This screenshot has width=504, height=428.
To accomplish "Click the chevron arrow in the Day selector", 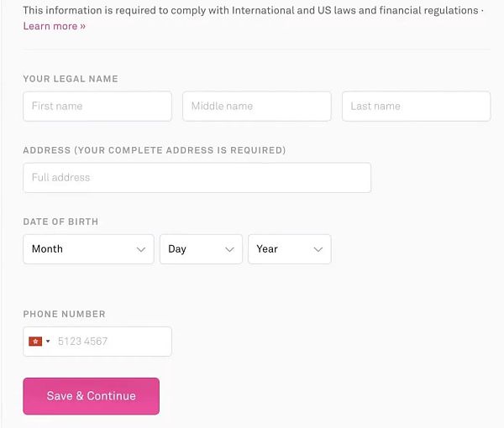I will 229,249.
